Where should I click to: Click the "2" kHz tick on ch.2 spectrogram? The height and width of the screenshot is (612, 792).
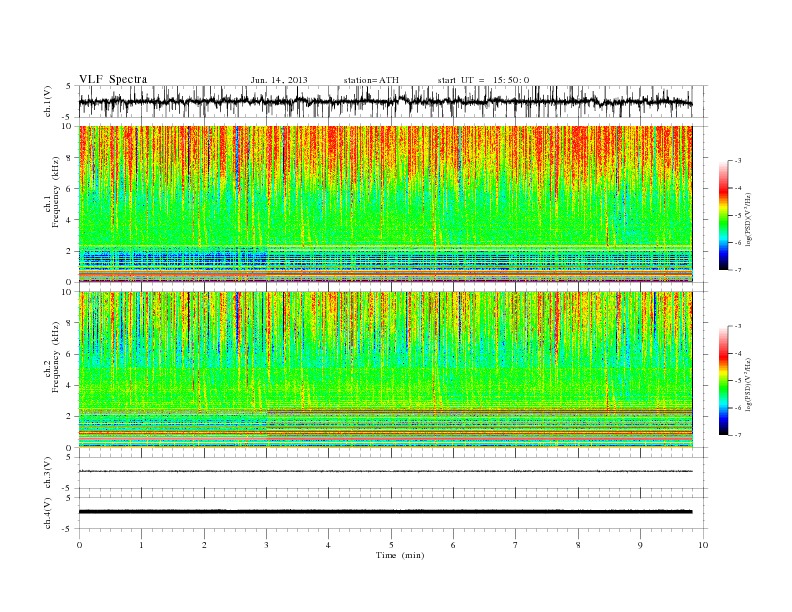(70, 417)
